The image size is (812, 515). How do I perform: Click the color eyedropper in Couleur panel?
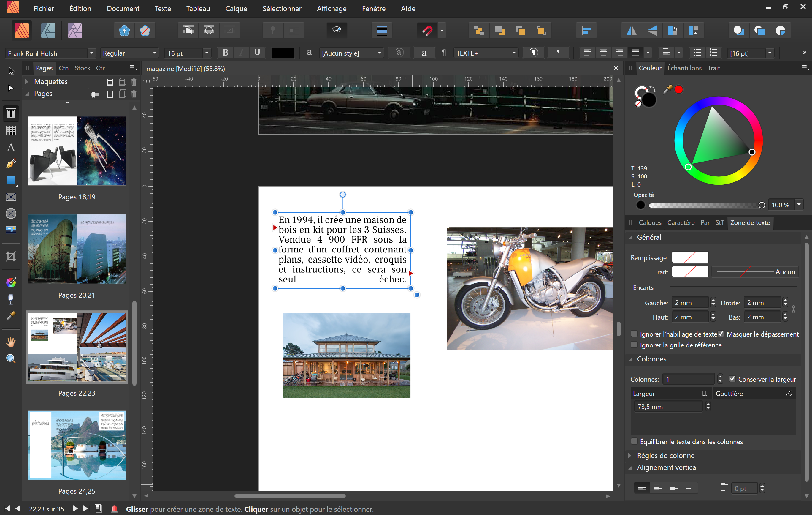point(667,89)
